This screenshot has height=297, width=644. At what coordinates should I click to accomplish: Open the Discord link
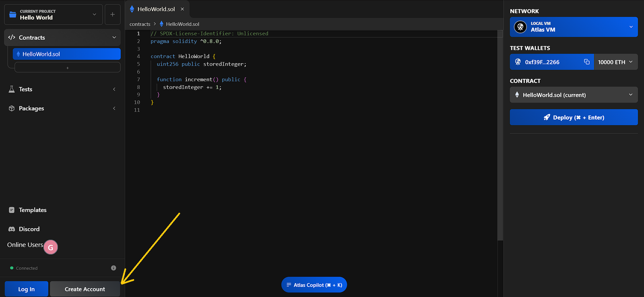[29, 229]
